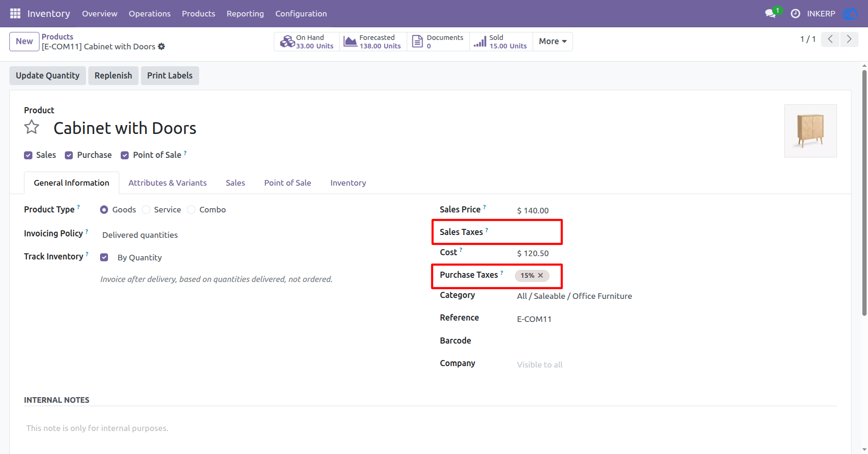868x454 pixels.
Task: Click the cabinet product image thumbnail
Action: (x=811, y=131)
